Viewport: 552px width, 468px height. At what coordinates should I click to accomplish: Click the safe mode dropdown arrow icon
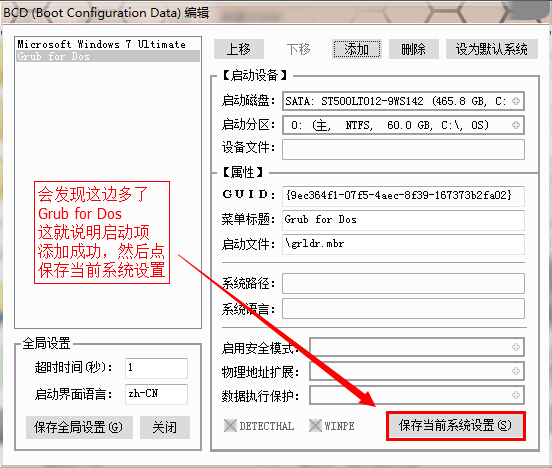pos(516,347)
